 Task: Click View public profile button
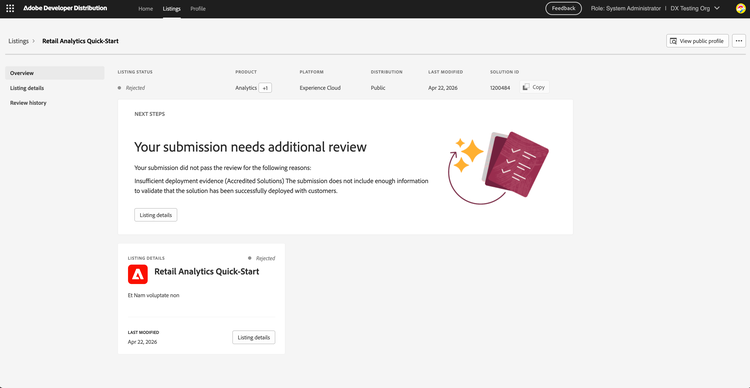697,41
